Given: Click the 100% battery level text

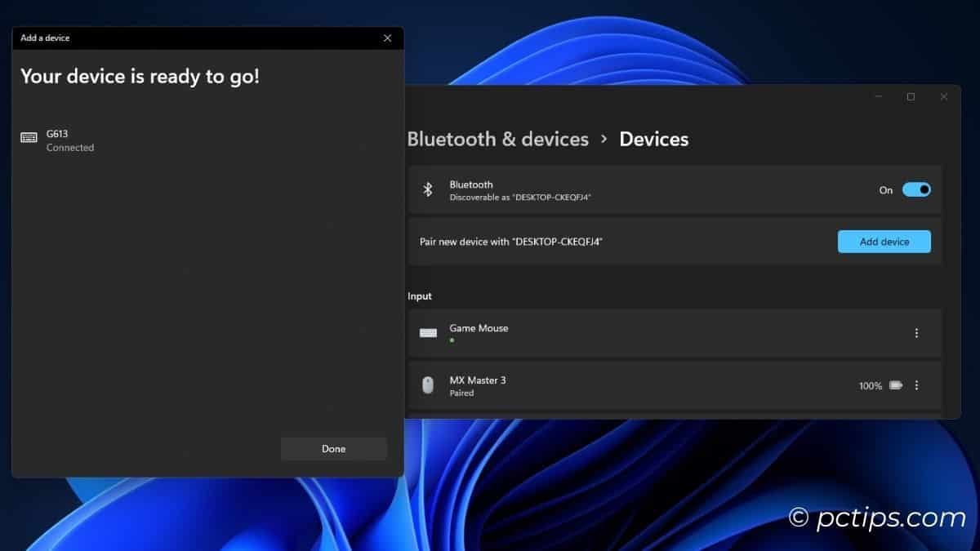Looking at the screenshot, I should (x=871, y=385).
